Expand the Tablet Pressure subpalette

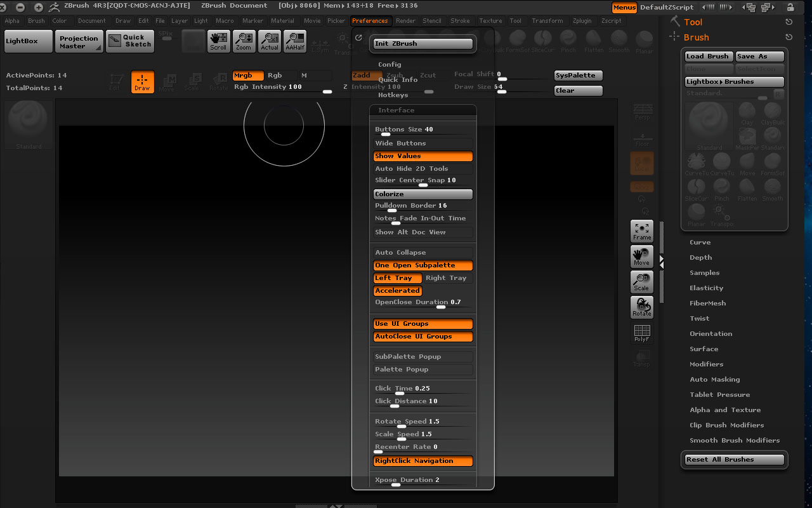[719, 395]
